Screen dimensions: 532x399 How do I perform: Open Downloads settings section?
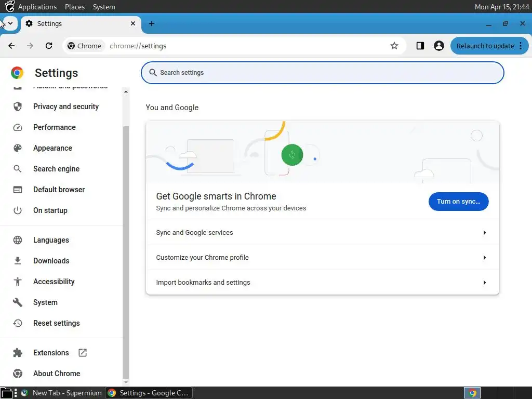[51, 261]
